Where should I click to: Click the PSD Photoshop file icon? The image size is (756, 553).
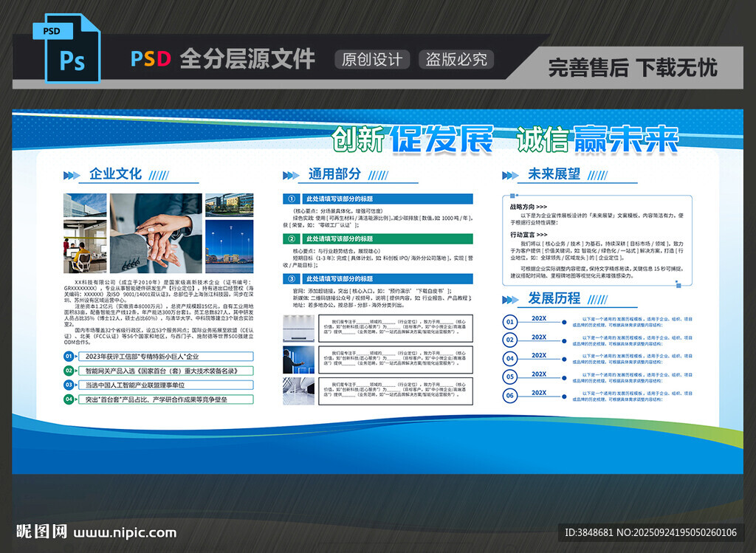point(66,48)
